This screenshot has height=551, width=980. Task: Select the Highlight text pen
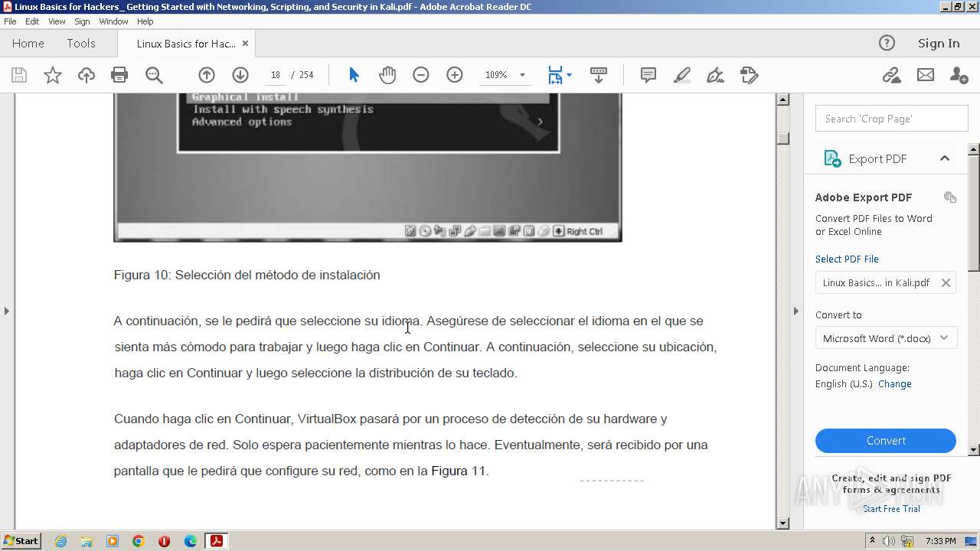coord(682,75)
